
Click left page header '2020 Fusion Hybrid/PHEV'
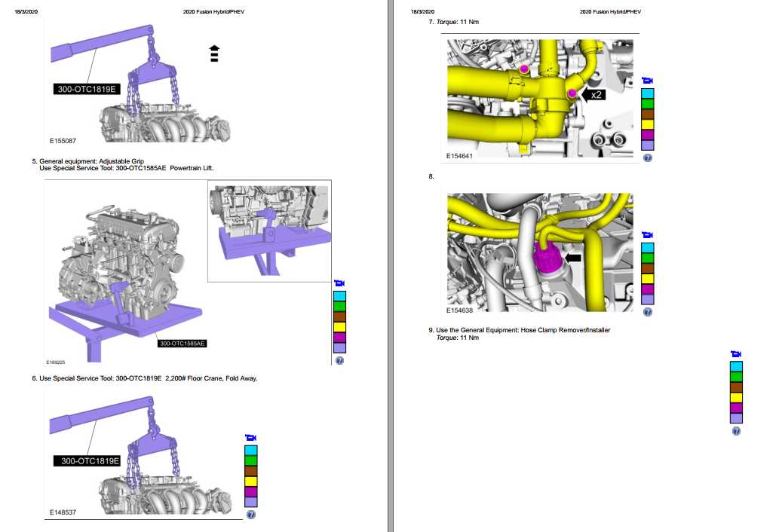(x=213, y=11)
